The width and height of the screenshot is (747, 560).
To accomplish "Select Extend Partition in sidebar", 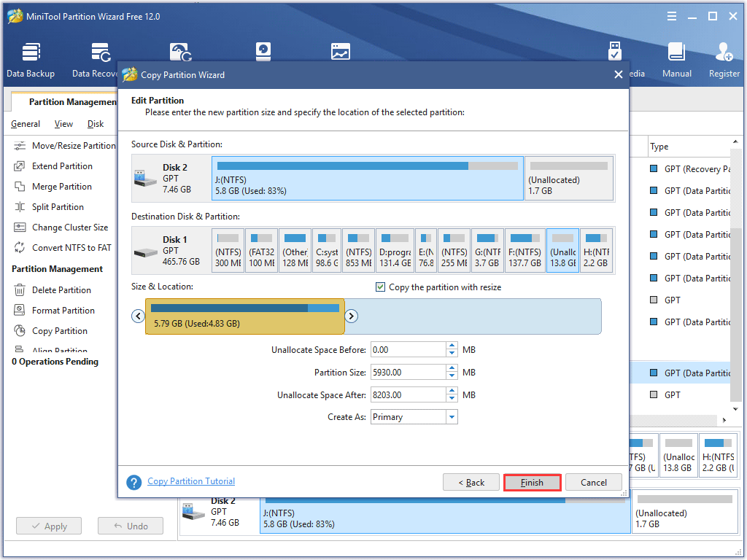I will coord(53,166).
